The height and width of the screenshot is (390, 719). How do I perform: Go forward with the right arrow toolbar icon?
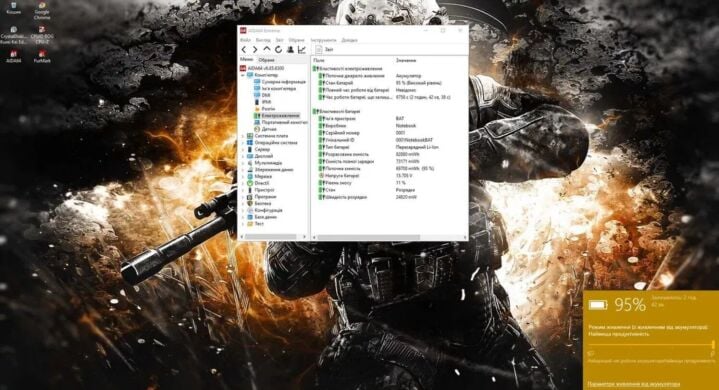point(255,49)
